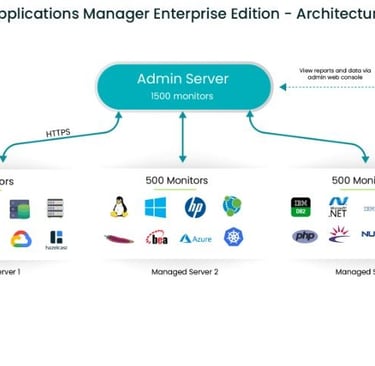
Task: Select the Azure logo icon
Action: point(196,239)
